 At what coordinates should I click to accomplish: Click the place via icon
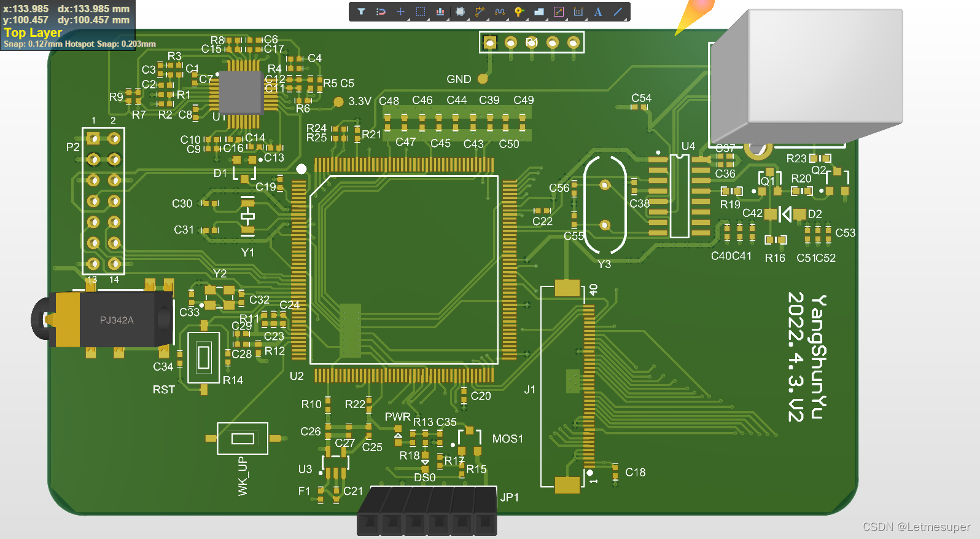coord(519,12)
